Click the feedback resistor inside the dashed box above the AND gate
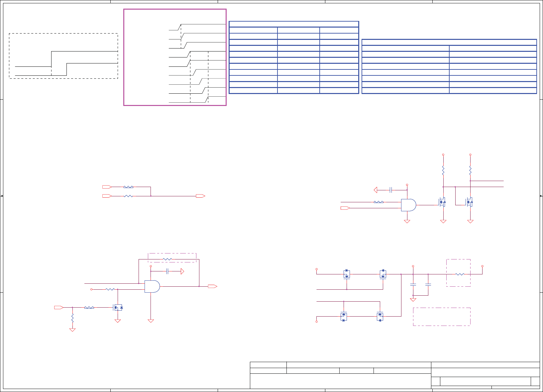The image size is (543, 392). point(167,259)
